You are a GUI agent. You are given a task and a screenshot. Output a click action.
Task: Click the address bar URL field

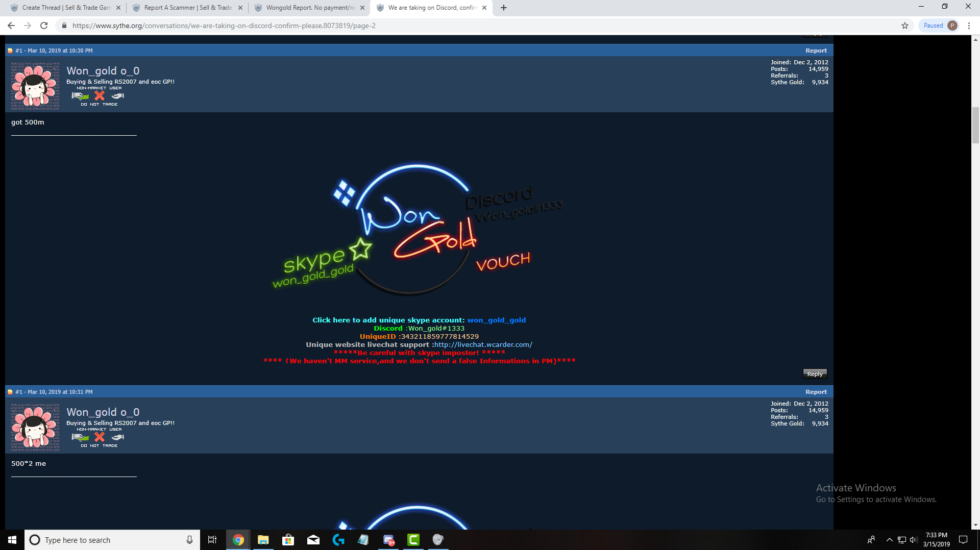(x=480, y=26)
